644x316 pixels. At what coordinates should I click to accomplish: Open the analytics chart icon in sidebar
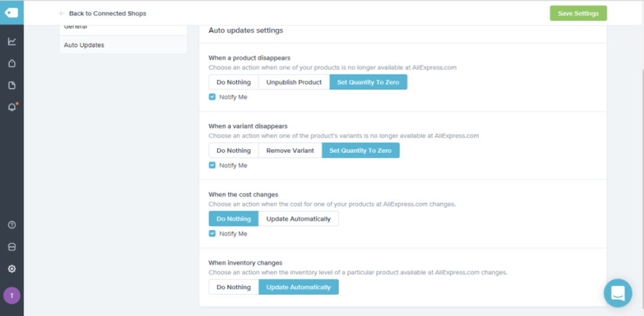pos(12,41)
